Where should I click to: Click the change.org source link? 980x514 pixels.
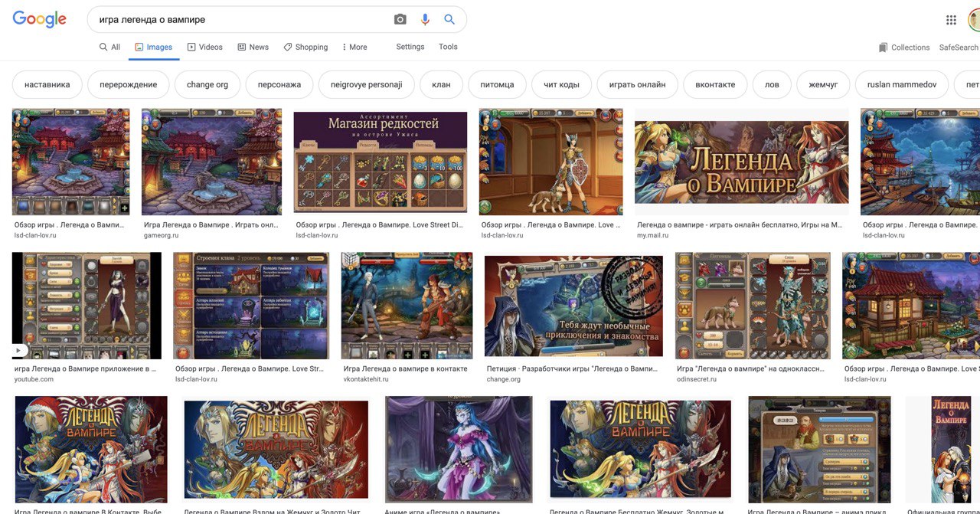(504, 379)
